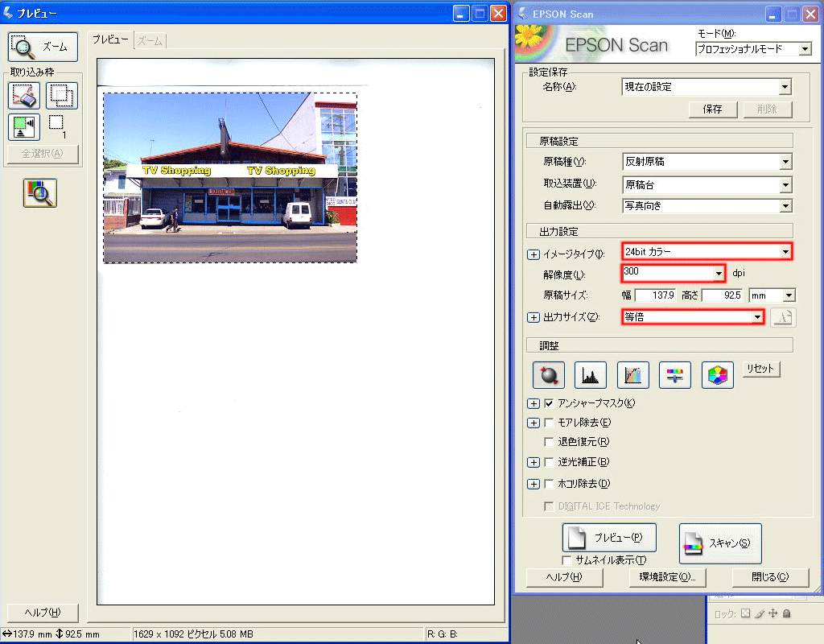Open the 出力サイズ dropdown showing 等倍

pyautogui.click(x=693, y=317)
